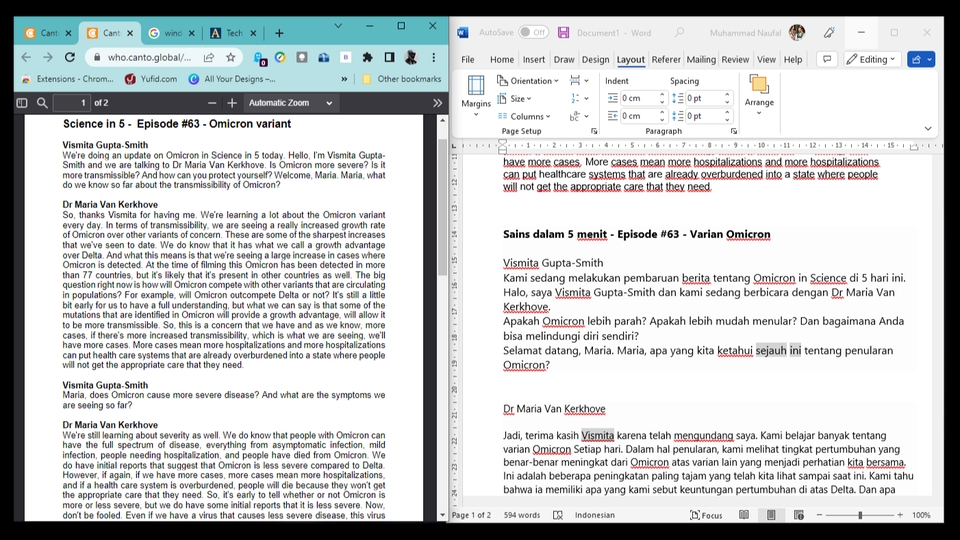The width and height of the screenshot is (960, 540).
Task: Open Columns dropdown in Page Setup
Action: coord(524,116)
